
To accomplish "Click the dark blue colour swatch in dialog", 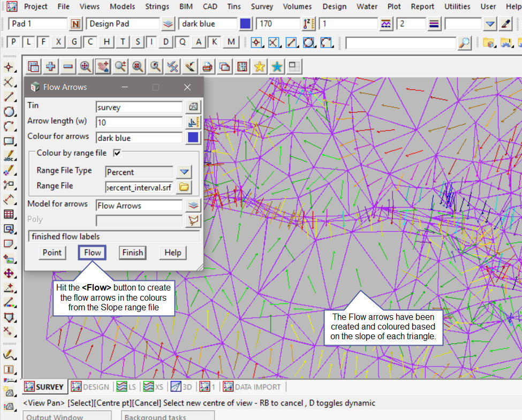I will tap(193, 138).
